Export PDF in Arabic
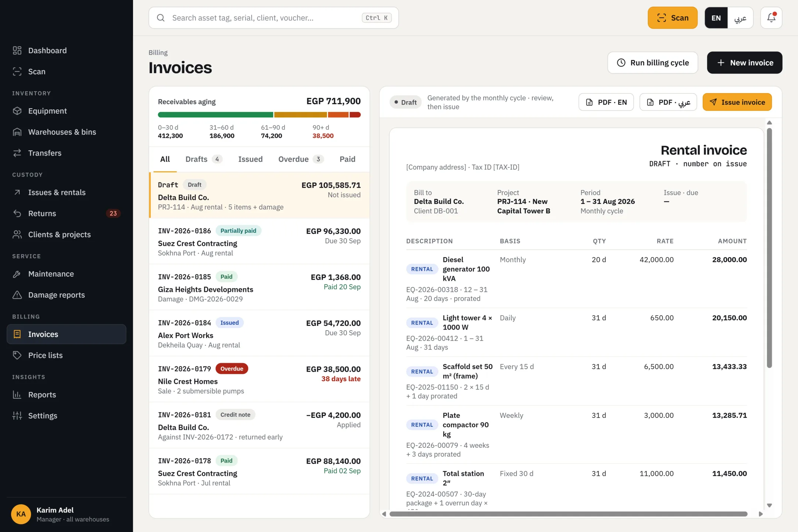 [668, 102]
